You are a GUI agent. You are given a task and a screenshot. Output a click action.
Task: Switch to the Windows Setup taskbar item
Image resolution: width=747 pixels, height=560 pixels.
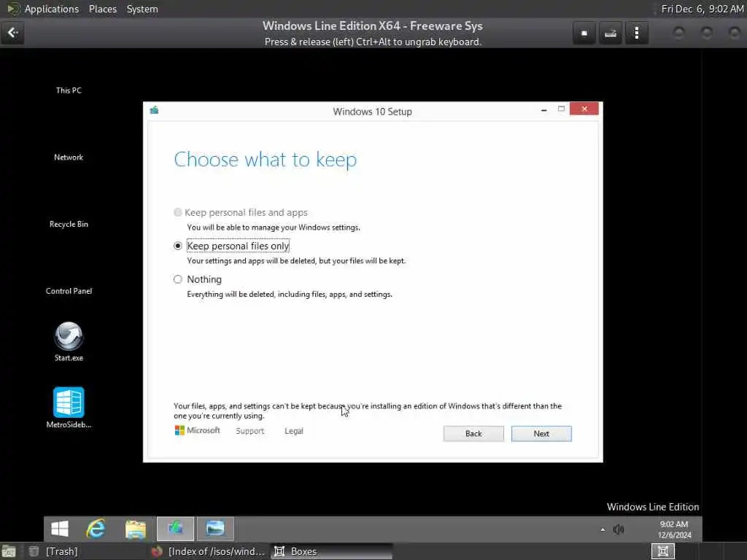(x=175, y=529)
